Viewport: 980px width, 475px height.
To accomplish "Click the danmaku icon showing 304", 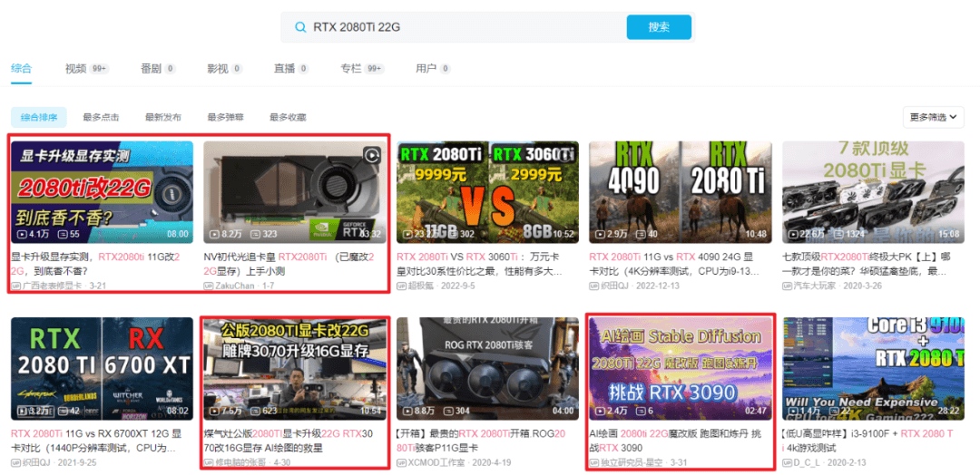I will coord(448,412).
